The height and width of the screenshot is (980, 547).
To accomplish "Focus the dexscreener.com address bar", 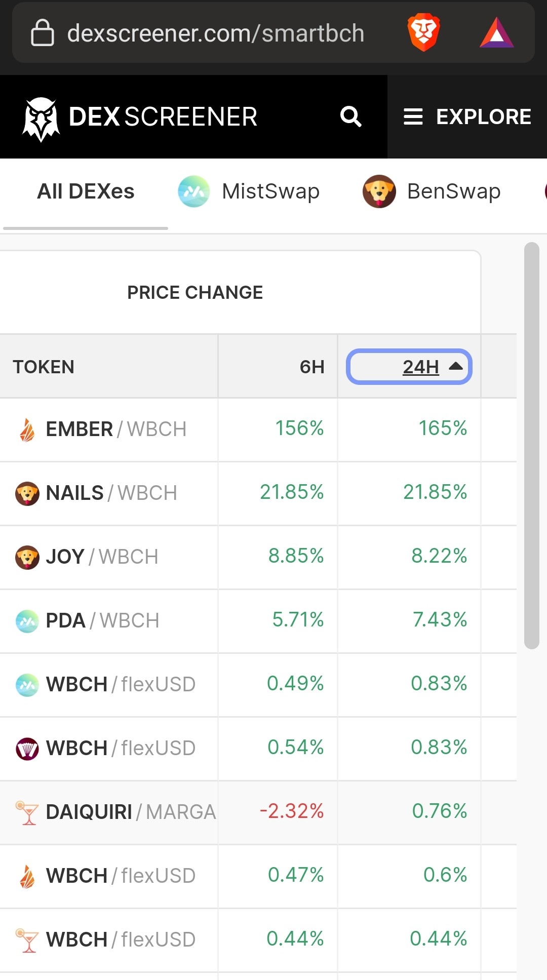I will point(216,33).
